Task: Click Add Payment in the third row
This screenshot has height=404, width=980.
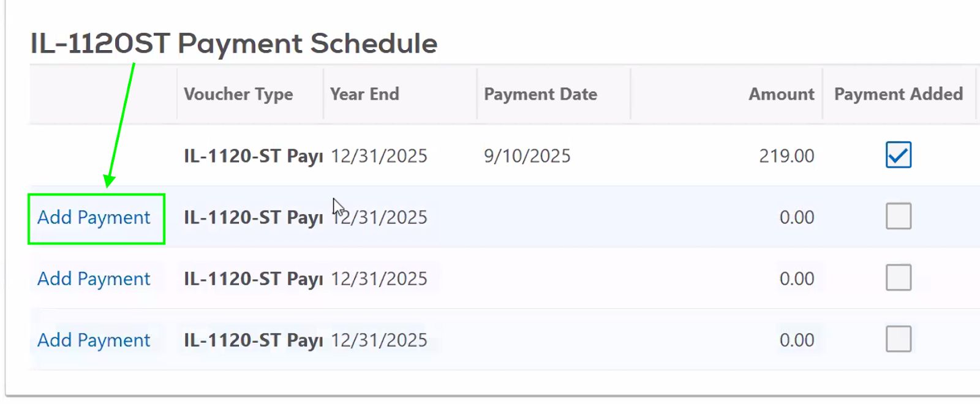Action: pyautogui.click(x=94, y=279)
